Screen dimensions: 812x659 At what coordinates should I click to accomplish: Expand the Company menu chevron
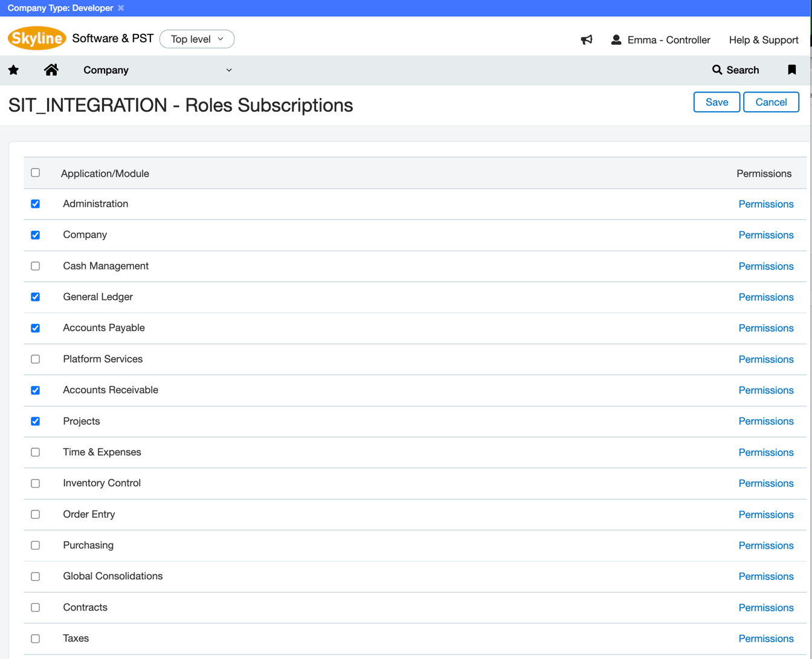[229, 70]
